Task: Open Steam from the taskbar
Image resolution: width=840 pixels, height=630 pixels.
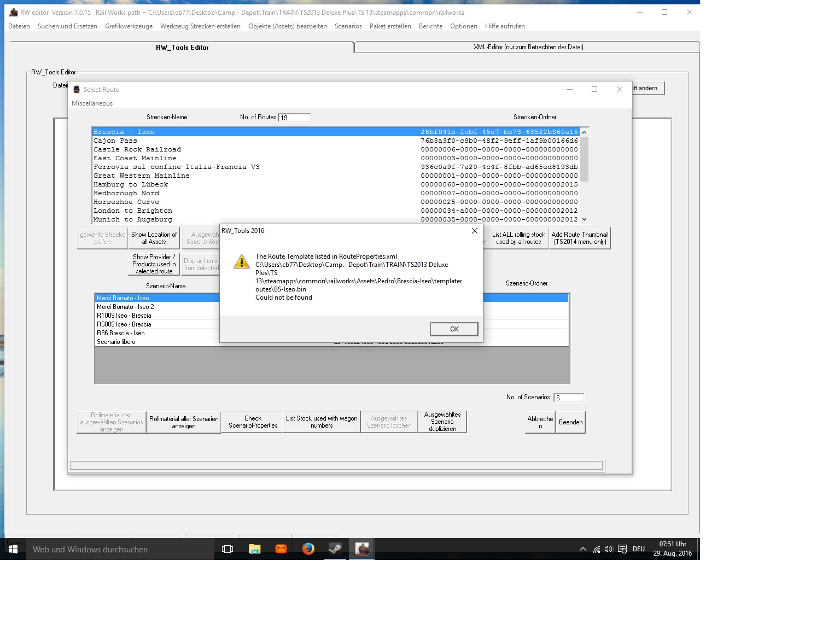Action: [x=335, y=549]
